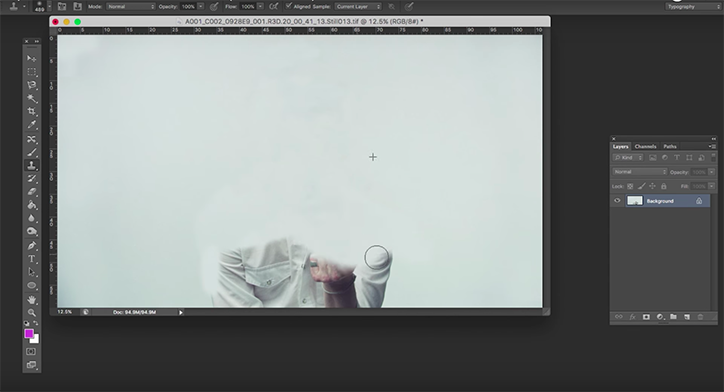724x392 pixels.
Task: Open the Sample Current Layer dropdown
Action: click(x=358, y=6)
